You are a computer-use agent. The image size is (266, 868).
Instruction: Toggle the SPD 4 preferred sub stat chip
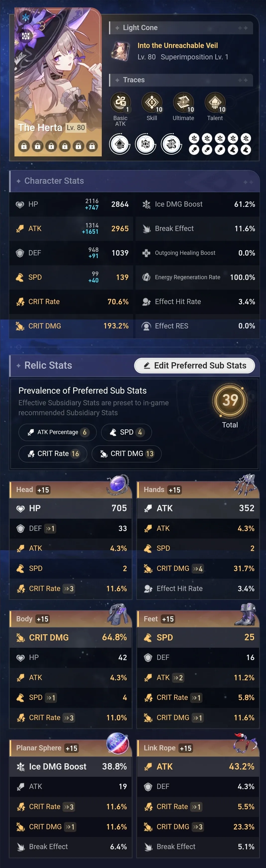point(126,432)
